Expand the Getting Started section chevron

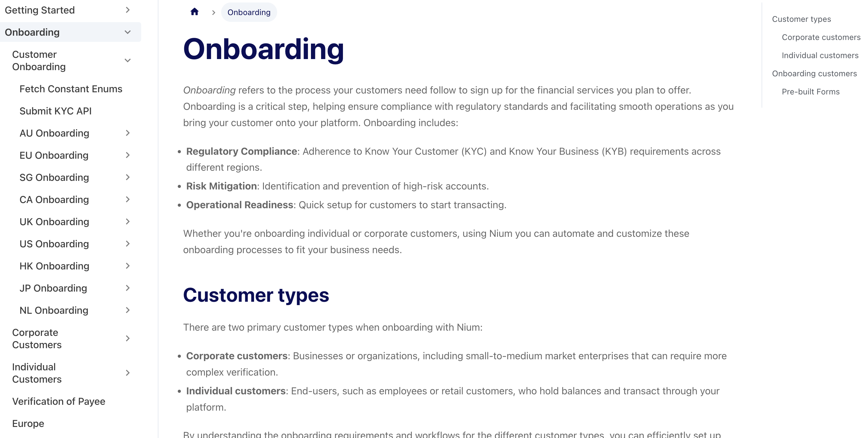(x=127, y=10)
